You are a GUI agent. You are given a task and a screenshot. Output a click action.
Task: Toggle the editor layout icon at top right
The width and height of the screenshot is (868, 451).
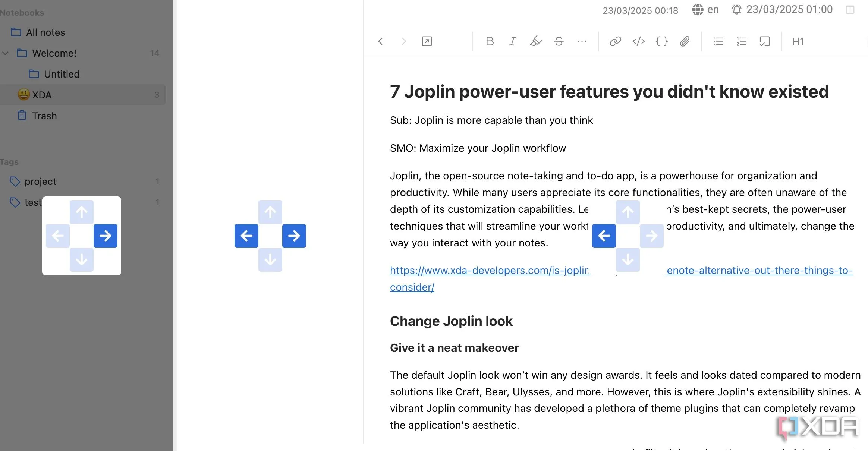[850, 10]
